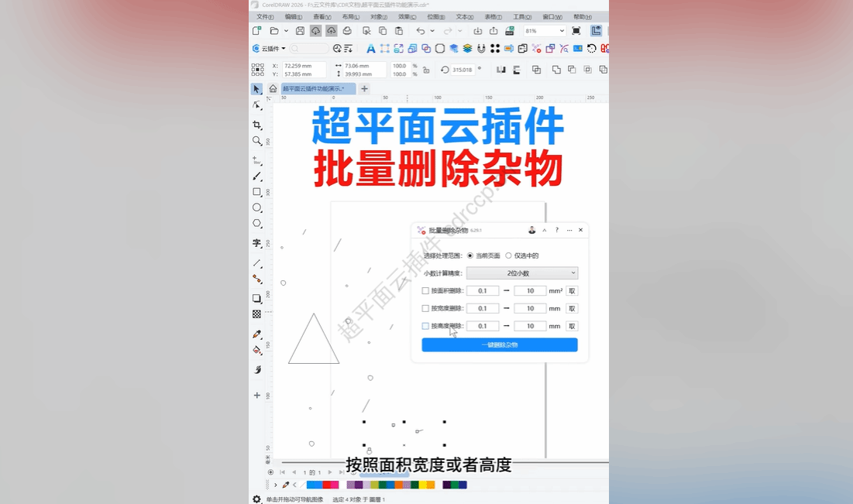This screenshot has width=853, height=504.
Task: Click 取 button in the width row
Action: click(572, 308)
